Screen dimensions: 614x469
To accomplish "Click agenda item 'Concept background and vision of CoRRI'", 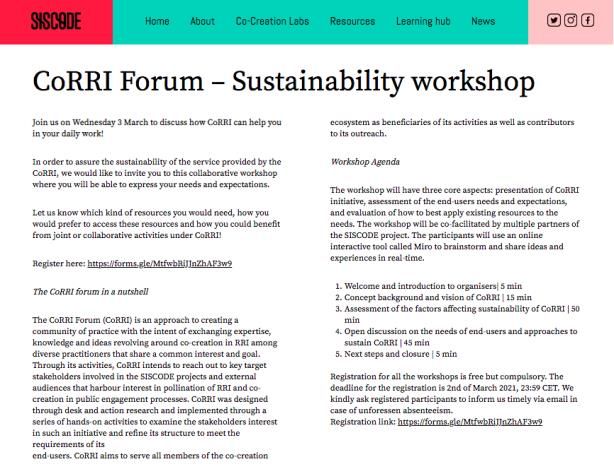I will pyautogui.click(x=438, y=298).
